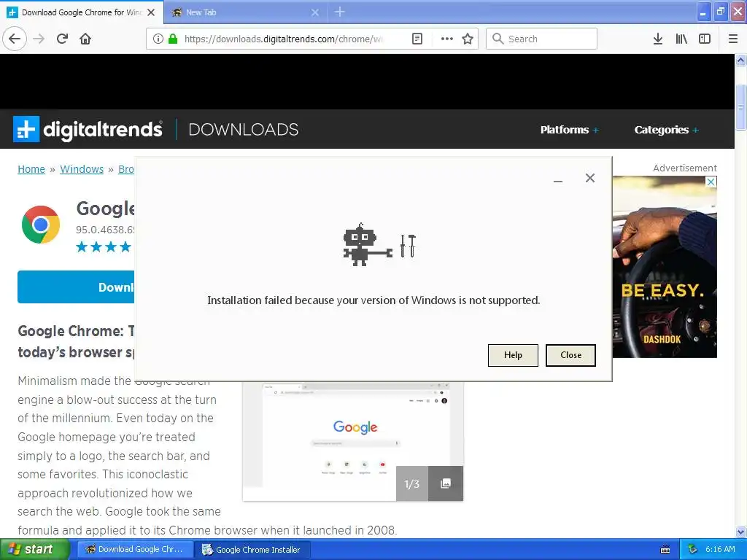Toggle reader view in address bar
Image resolution: width=747 pixels, height=560 pixels.
[x=417, y=39]
